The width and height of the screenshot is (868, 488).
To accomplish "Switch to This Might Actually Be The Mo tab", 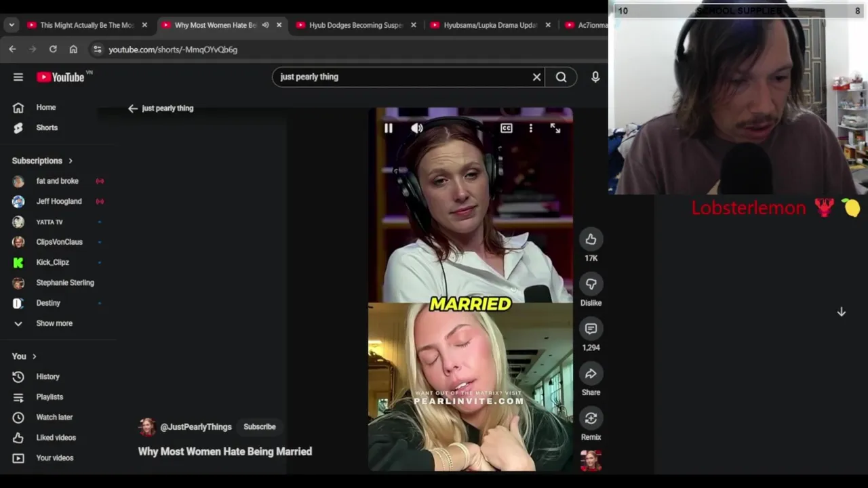I will click(x=87, y=25).
